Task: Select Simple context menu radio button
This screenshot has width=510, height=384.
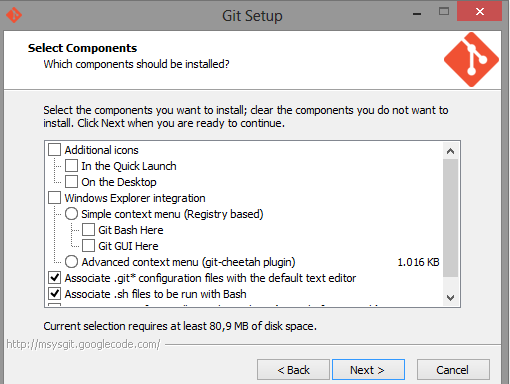Action: pyautogui.click(x=71, y=214)
